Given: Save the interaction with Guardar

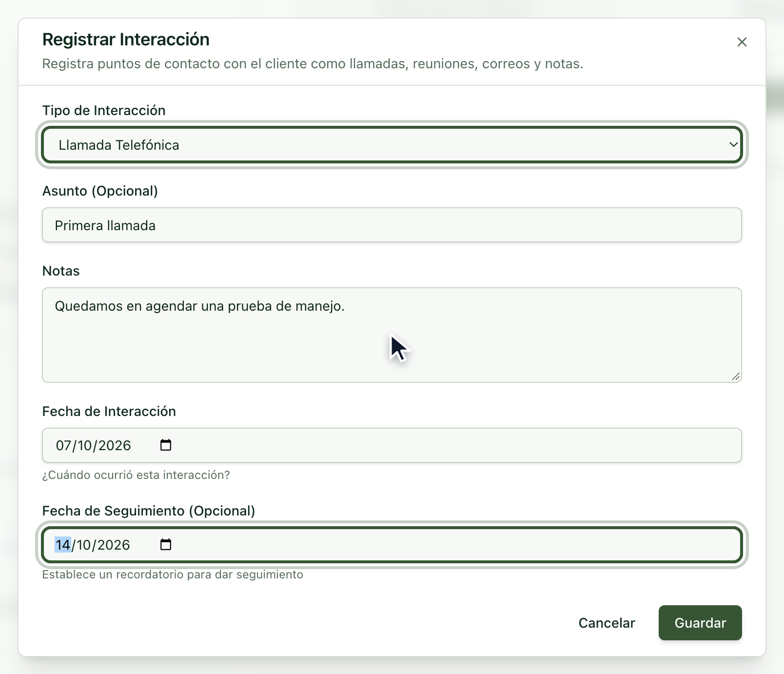Looking at the screenshot, I should (700, 623).
